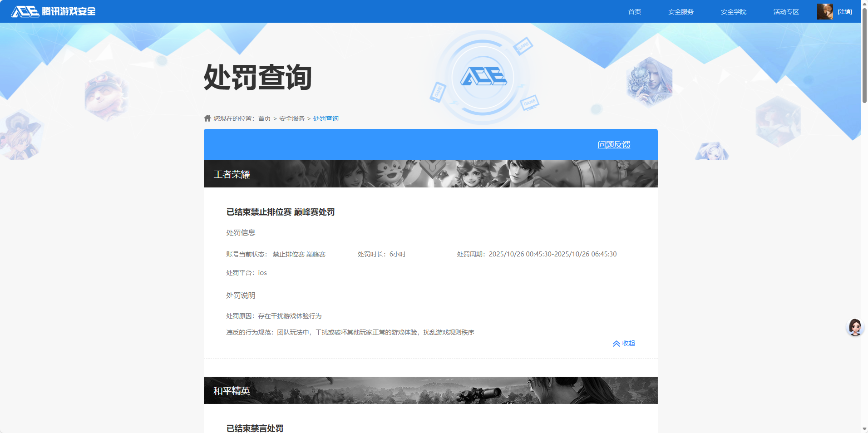Screen dimensions: 868x433
Task: Click the double-chevron icon next to 收起
Action: [616, 344]
